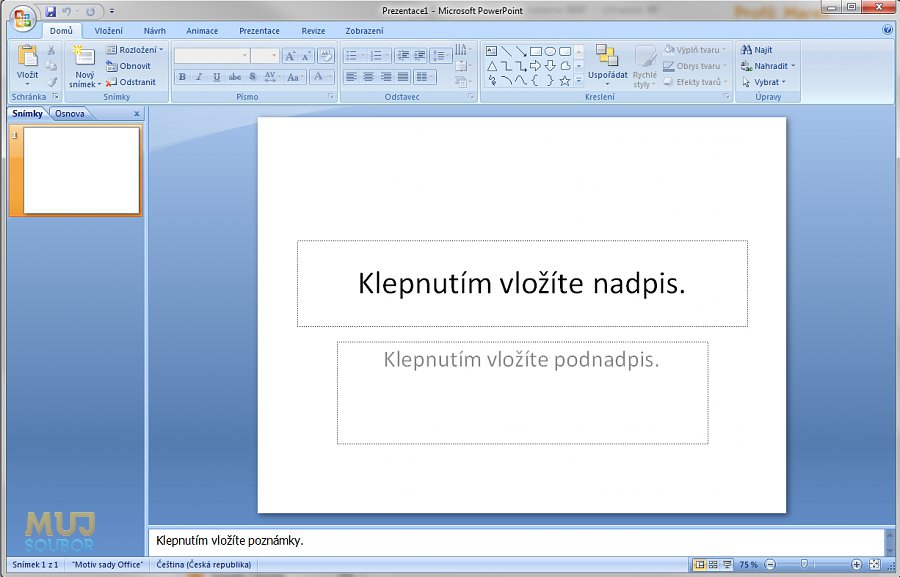Viewport: 900px width, 577px height.
Task: Toggle Bold text formatting
Action: pos(182,77)
